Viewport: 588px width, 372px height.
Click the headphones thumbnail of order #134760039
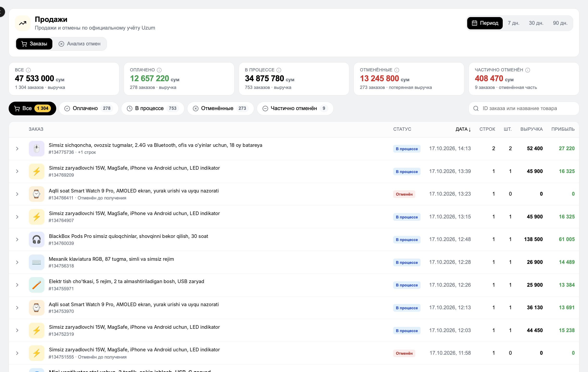37,239
